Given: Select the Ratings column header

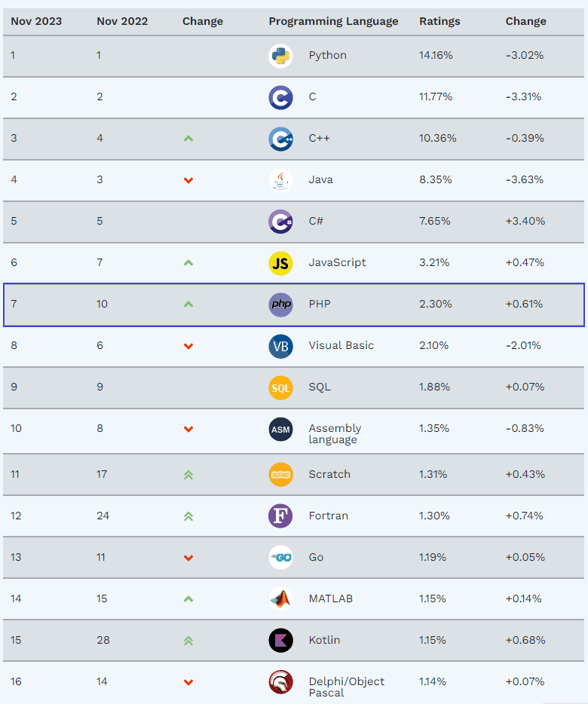Looking at the screenshot, I should coord(438,21).
